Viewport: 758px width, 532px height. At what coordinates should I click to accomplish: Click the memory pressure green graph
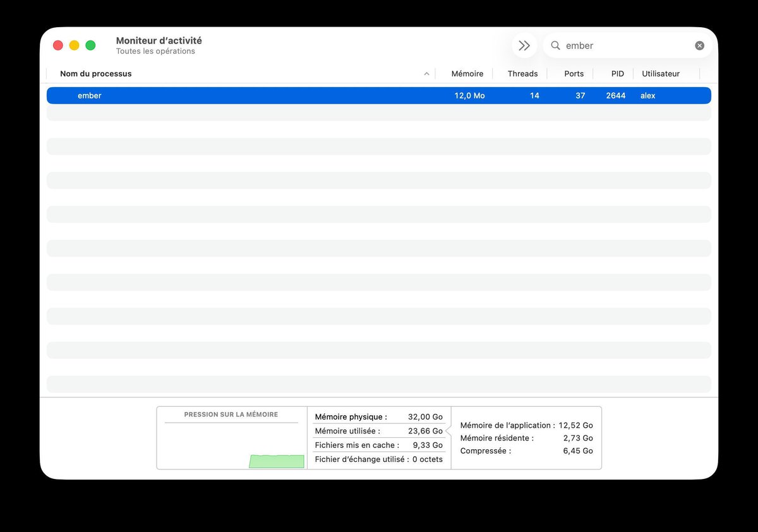[277, 461]
